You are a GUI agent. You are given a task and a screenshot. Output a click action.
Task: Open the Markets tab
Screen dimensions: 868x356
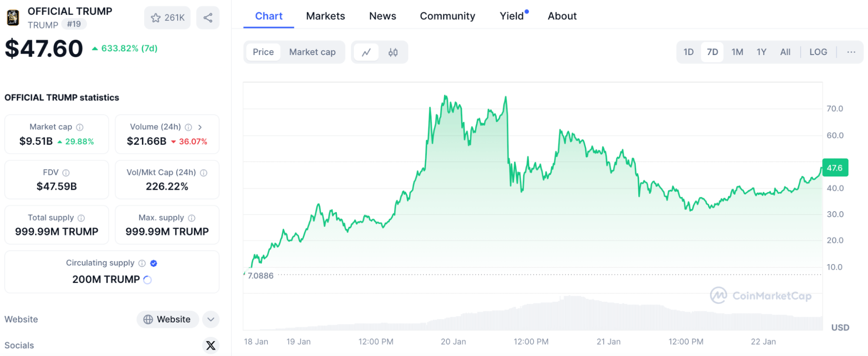[325, 16]
